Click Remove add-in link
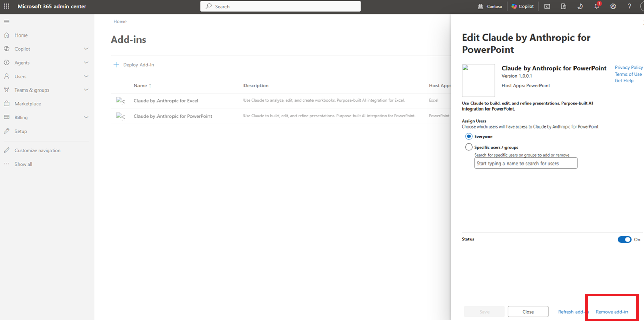The width and height of the screenshot is (644, 326). 612,312
